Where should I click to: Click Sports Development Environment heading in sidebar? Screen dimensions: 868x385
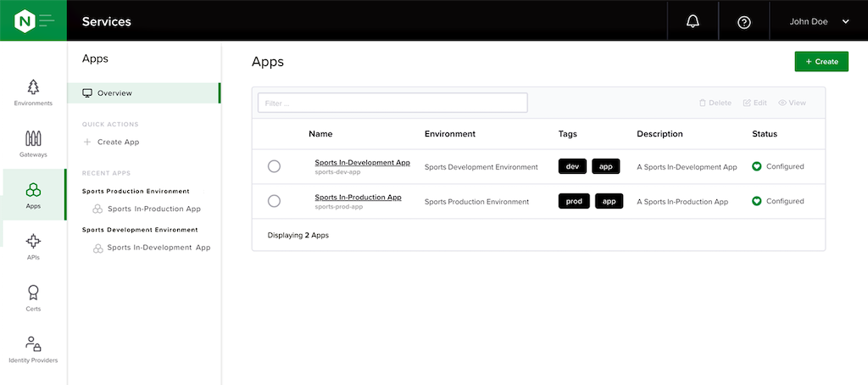[x=140, y=229]
